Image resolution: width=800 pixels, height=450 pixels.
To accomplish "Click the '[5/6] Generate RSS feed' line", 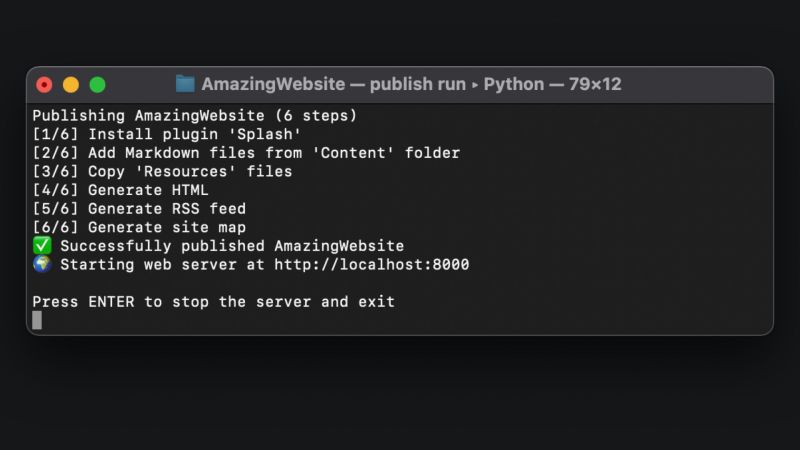I will 139,209.
